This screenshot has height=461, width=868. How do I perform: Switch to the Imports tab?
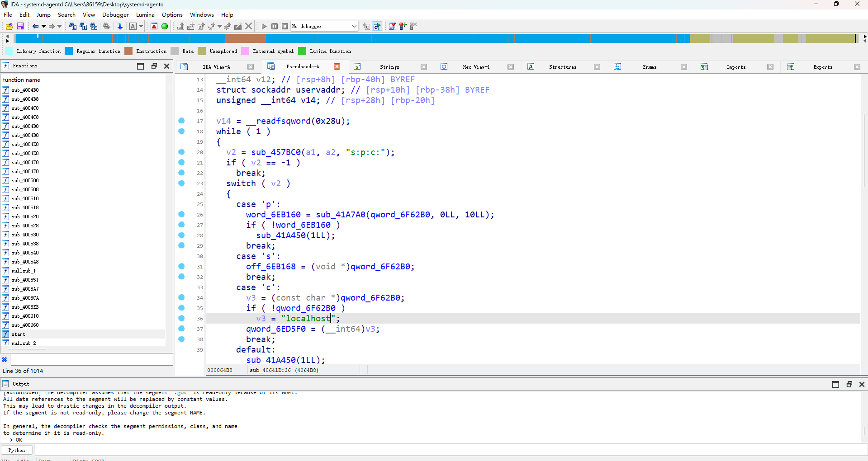pyautogui.click(x=736, y=67)
